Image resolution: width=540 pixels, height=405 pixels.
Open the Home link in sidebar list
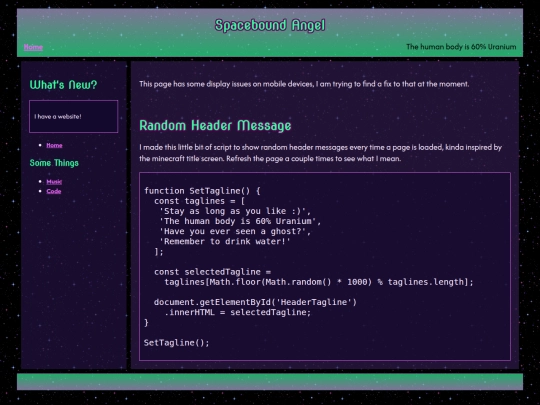coord(54,145)
